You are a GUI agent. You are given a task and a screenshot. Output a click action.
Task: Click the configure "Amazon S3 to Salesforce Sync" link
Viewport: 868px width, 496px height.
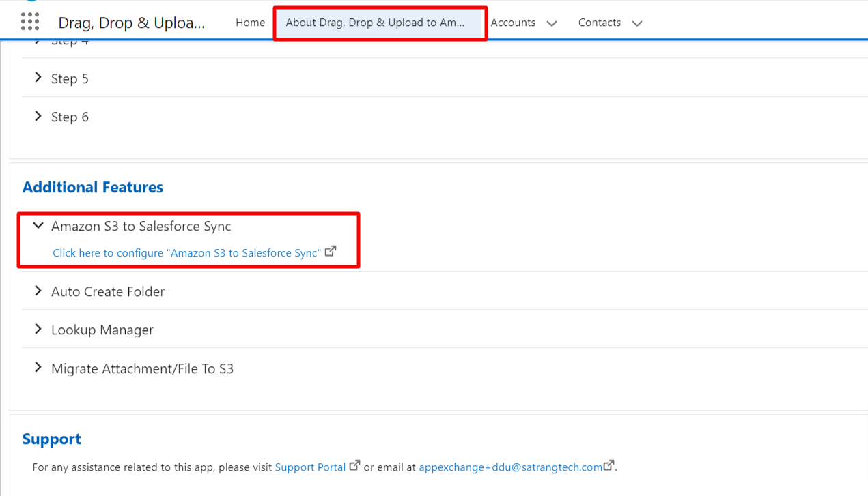click(186, 253)
